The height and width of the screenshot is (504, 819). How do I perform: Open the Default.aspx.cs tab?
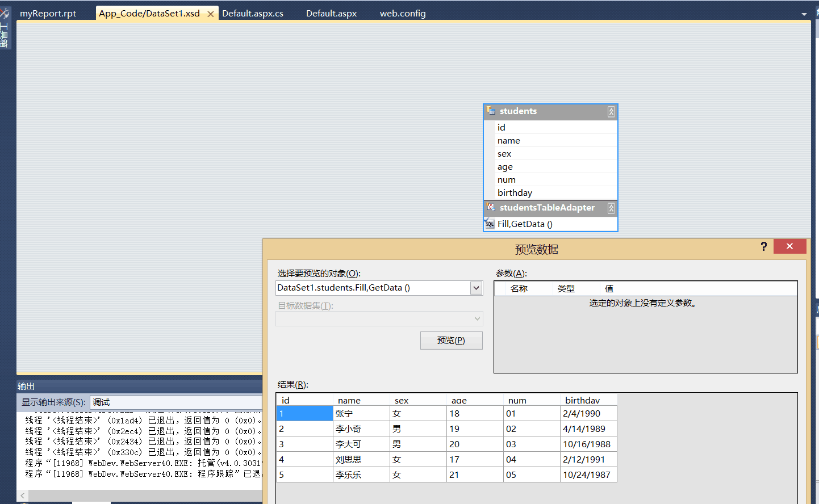[253, 13]
